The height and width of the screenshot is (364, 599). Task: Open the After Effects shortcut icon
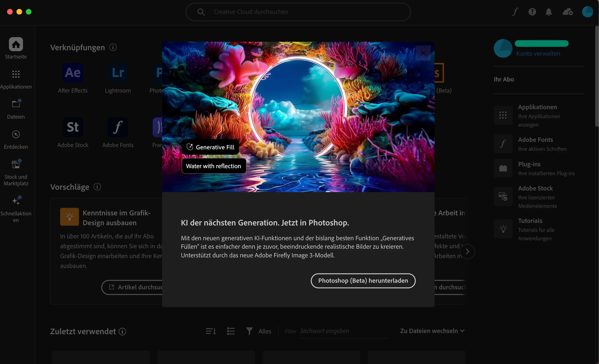click(73, 73)
